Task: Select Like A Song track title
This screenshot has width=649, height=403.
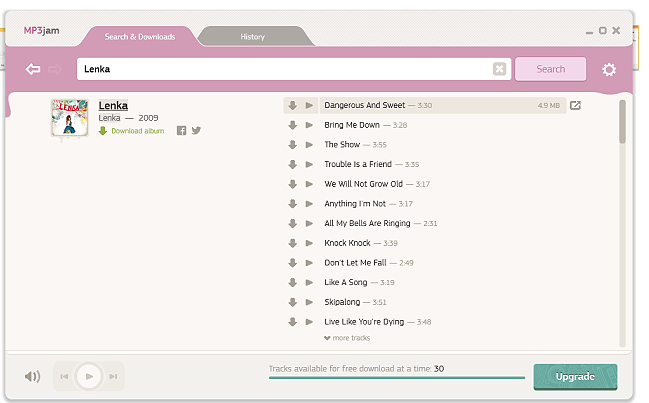Action: pyautogui.click(x=346, y=283)
